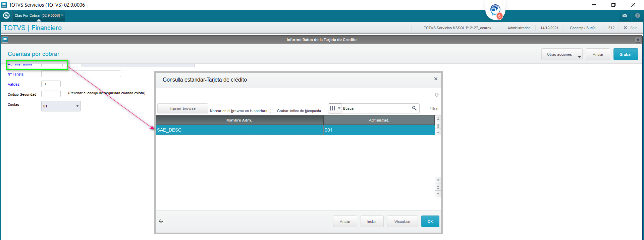Click Incluir button in Consulta dialog
The width and height of the screenshot is (644, 240).
point(372,222)
